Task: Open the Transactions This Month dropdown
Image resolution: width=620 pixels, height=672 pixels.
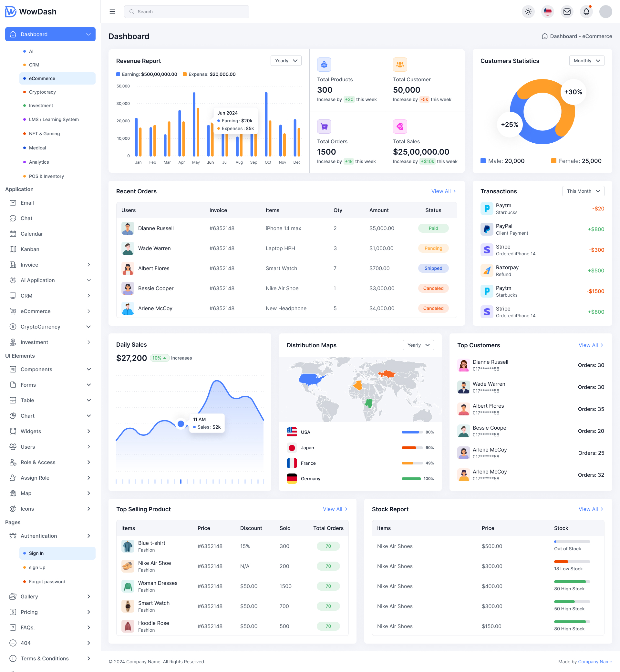Action: click(x=583, y=191)
